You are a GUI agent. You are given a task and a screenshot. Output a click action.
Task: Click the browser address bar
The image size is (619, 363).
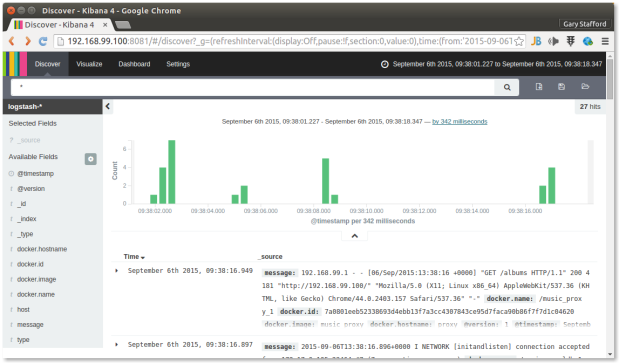(x=290, y=41)
